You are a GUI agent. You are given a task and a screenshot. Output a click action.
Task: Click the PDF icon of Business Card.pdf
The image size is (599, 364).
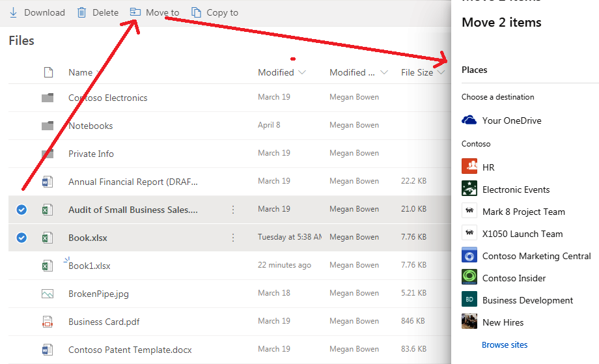(48, 322)
